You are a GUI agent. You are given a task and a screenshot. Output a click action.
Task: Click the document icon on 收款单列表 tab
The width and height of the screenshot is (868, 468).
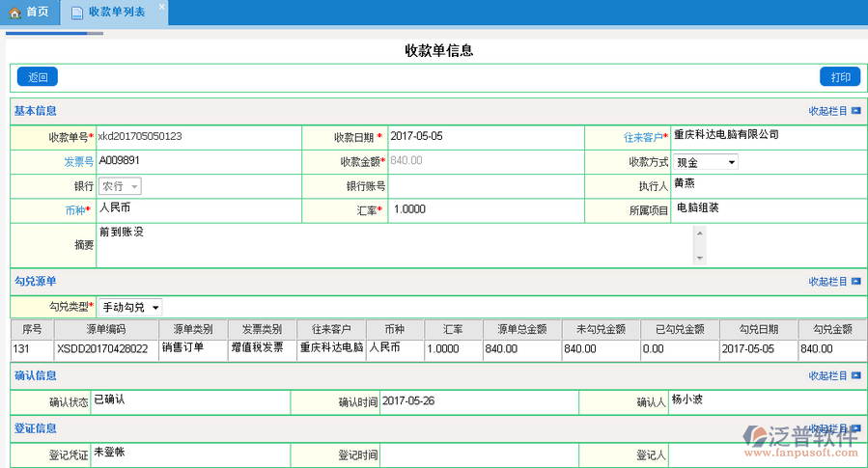pos(77,13)
